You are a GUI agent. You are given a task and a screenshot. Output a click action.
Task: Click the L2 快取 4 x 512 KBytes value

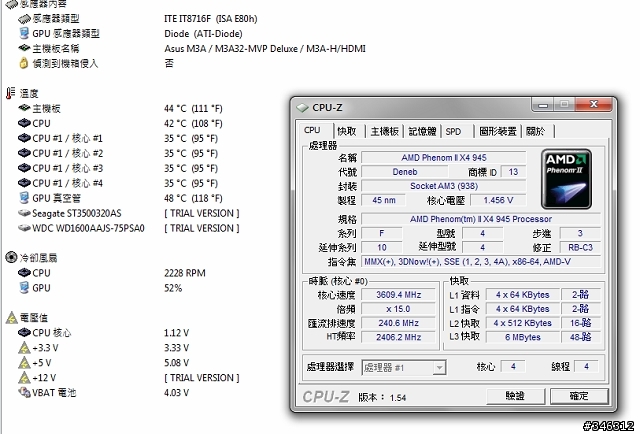523,323
